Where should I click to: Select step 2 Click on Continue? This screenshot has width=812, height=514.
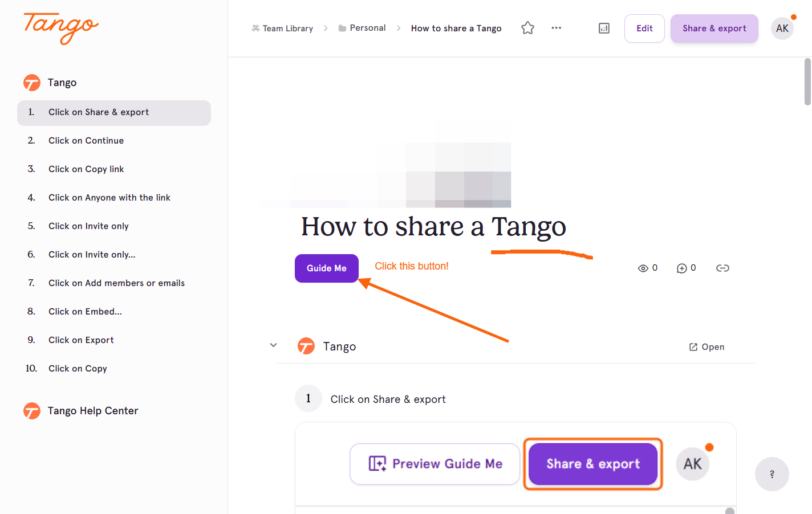(x=114, y=141)
